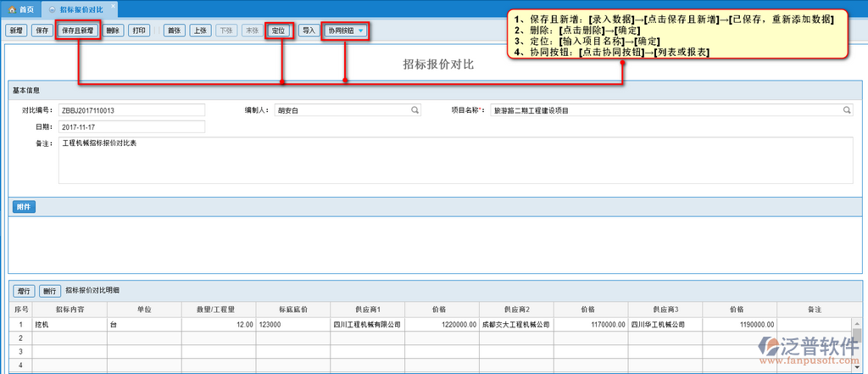
Task: Click into the 备注 remarks text area
Action: [454, 160]
